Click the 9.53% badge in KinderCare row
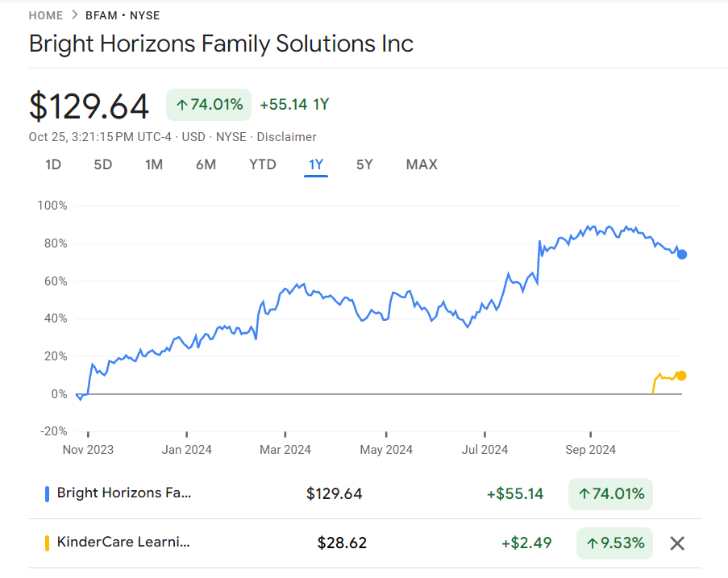The width and height of the screenshot is (728, 578). coord(614,543)
